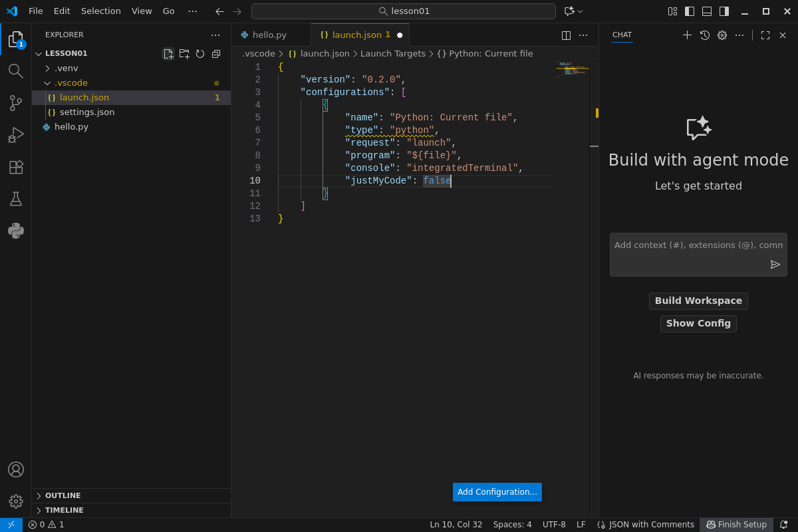
Task: Toggle the secondary side bar
Action: click(724, 11)
